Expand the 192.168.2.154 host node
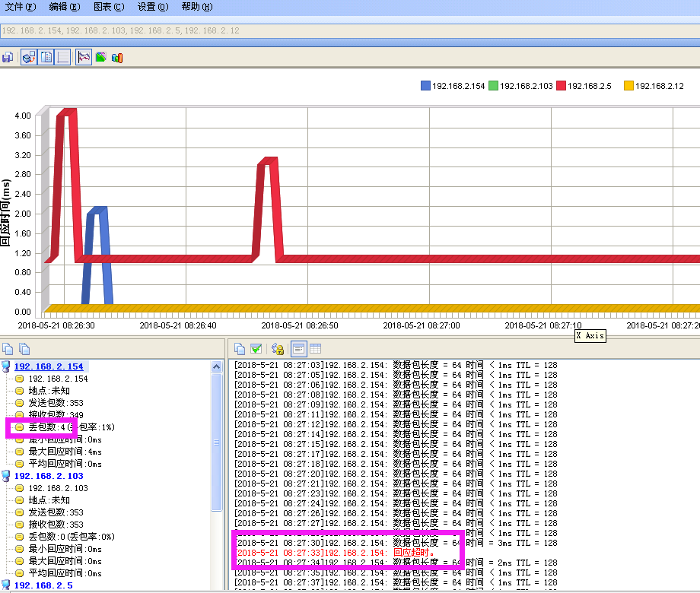Viewport: 700px width, 593px height. pos(49,366)
